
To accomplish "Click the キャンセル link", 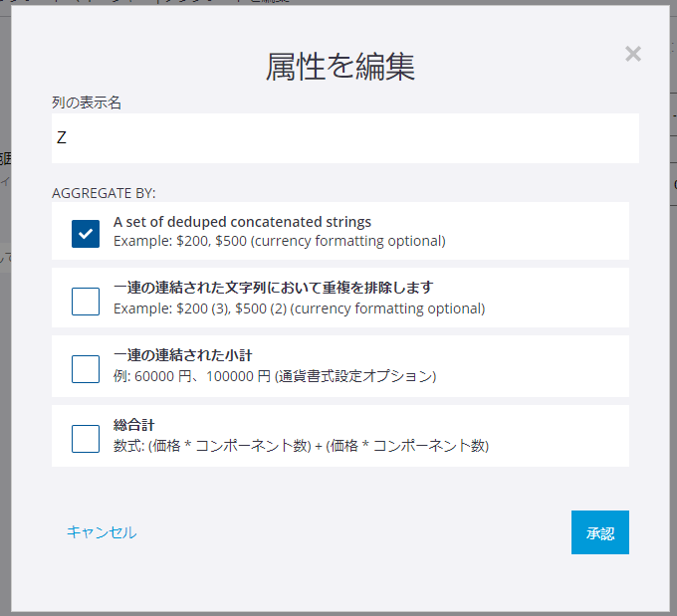I will 102,532.
